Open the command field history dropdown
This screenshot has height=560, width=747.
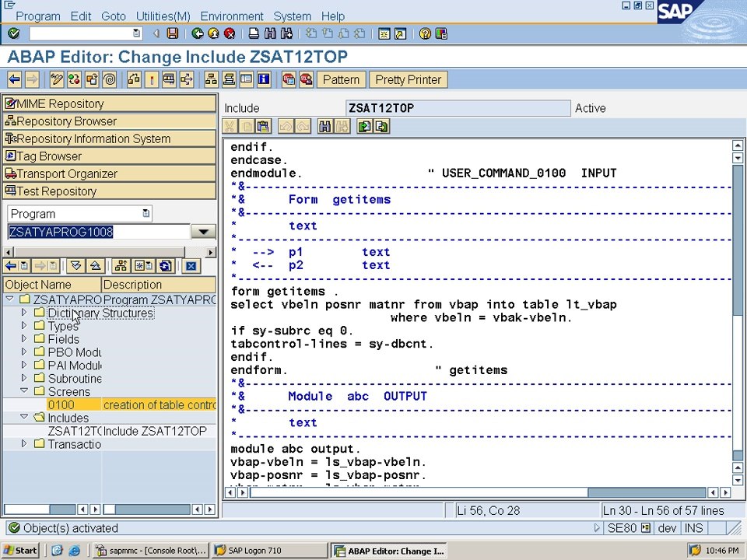click(137, 33)
